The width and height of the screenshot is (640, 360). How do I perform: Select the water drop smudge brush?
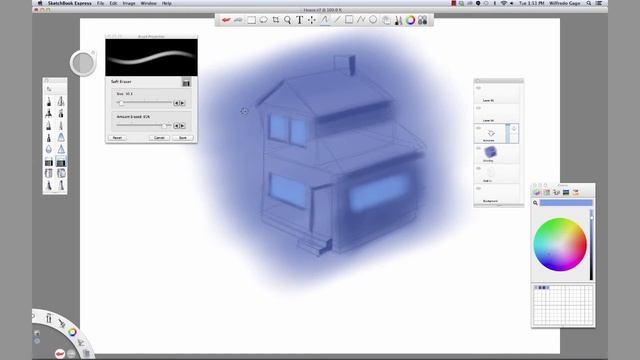[x=49, y=149]
